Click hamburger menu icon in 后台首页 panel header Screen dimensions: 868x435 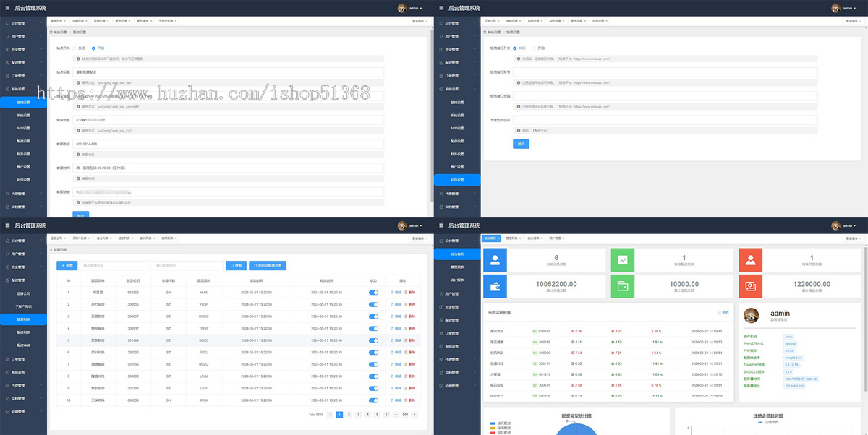tap(441, 225)
